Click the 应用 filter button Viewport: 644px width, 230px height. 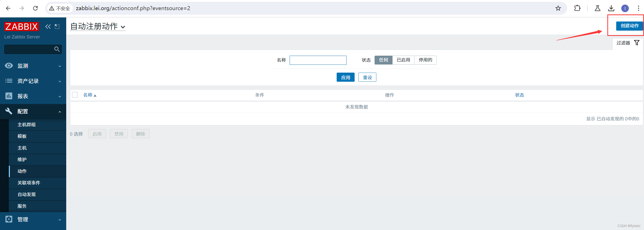point(346,77)
